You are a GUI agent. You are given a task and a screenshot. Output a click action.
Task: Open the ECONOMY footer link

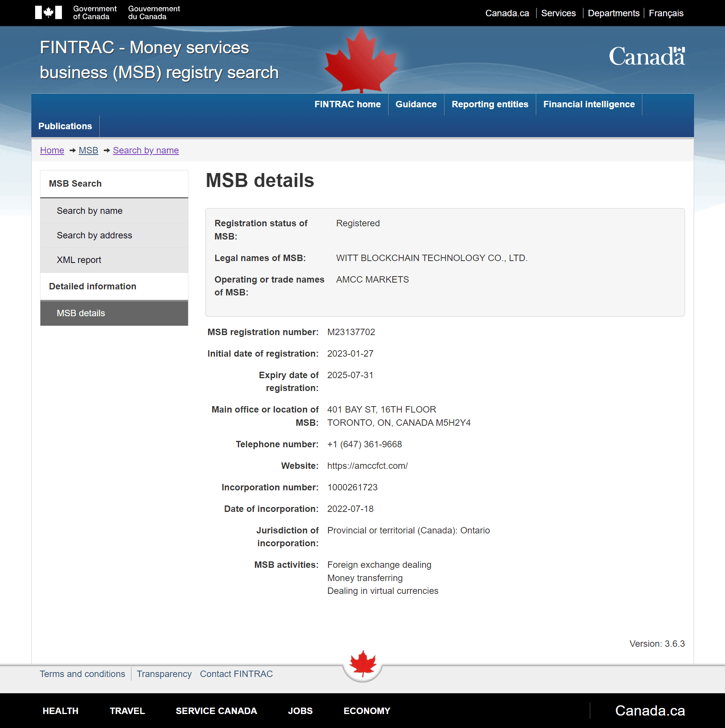click(x=367, y=711)
